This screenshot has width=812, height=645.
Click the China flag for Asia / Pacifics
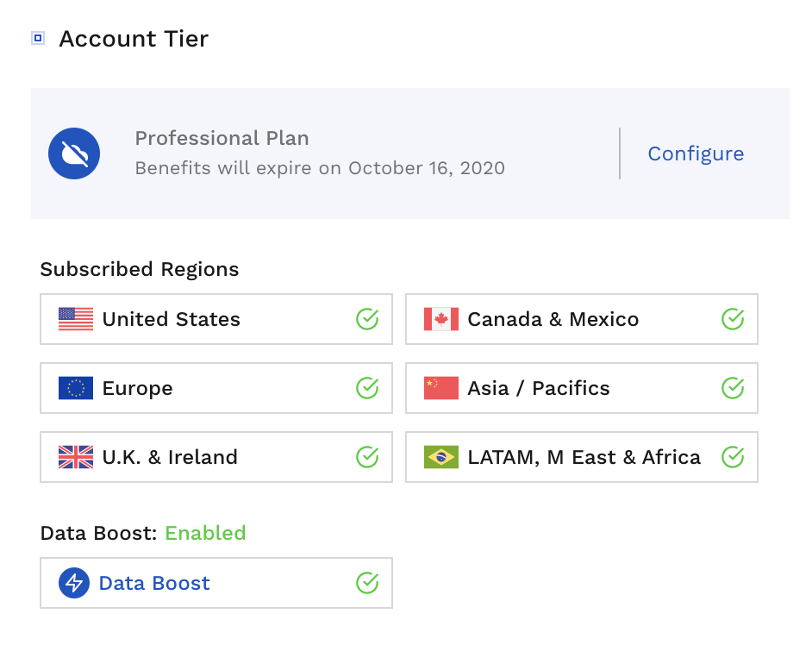[441, 388]
